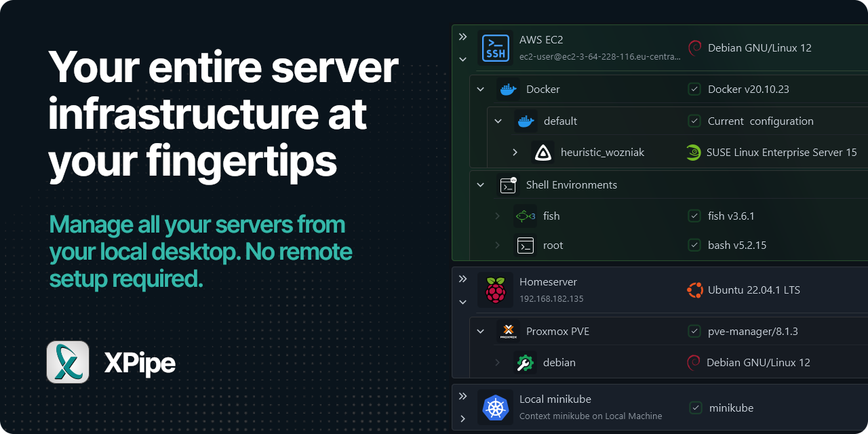Image resolution: width=868 pixels, height=434 pixels.
Task: Click the heuristic_wozniak container icon
Action: 542,152
